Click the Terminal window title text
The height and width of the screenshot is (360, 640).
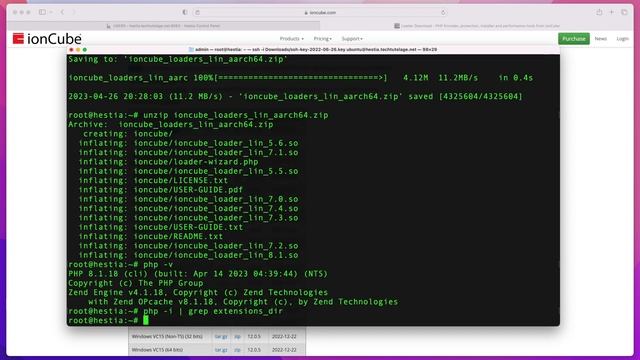pyautogui.click(x=316, y=50)
